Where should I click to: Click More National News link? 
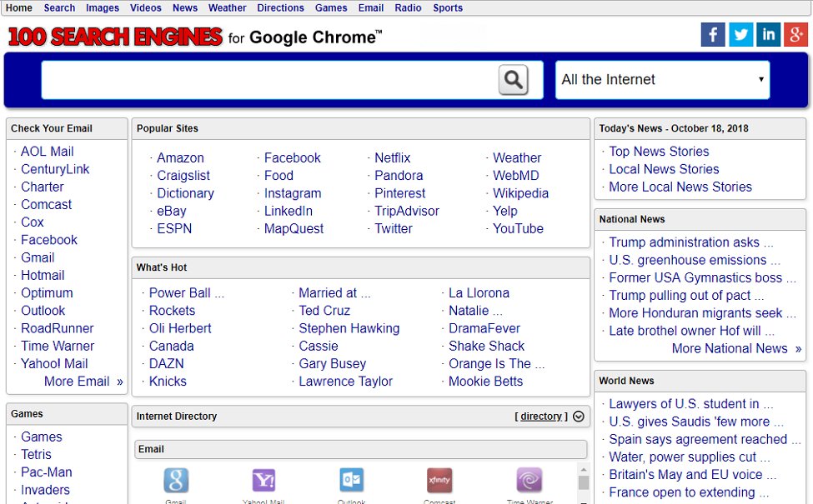(730, 348)
